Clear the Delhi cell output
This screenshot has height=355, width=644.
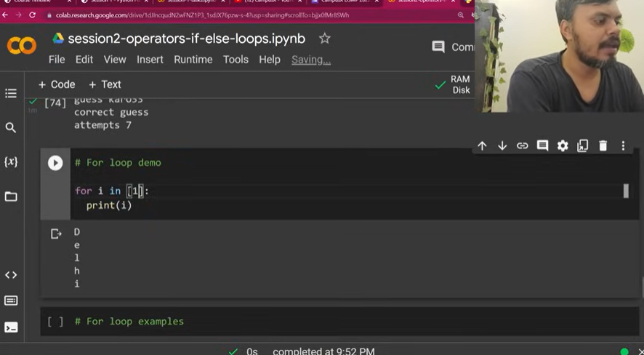point(56,234)
